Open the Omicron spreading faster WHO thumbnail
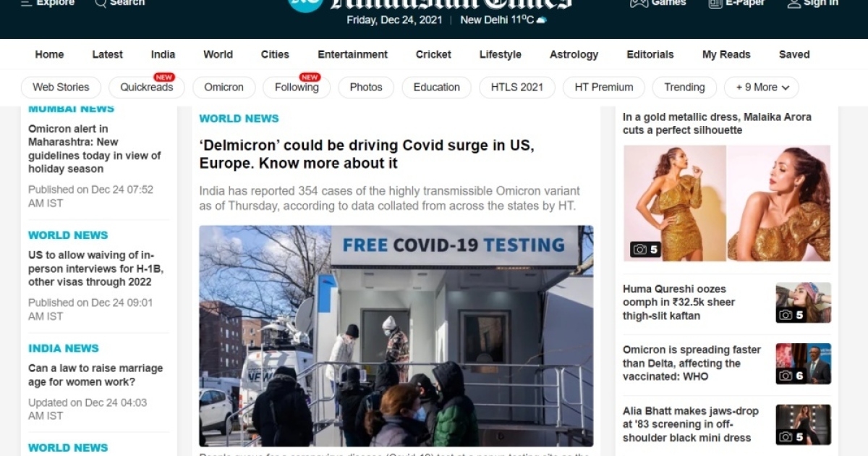868x456 pixels. pos(803,363)
